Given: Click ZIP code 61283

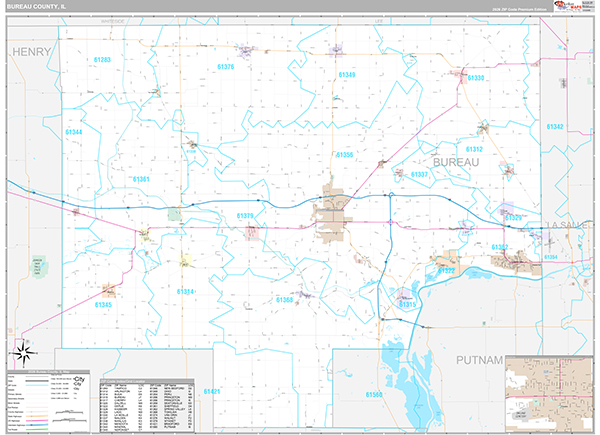Looking at the screenshot, I should 102,60.
